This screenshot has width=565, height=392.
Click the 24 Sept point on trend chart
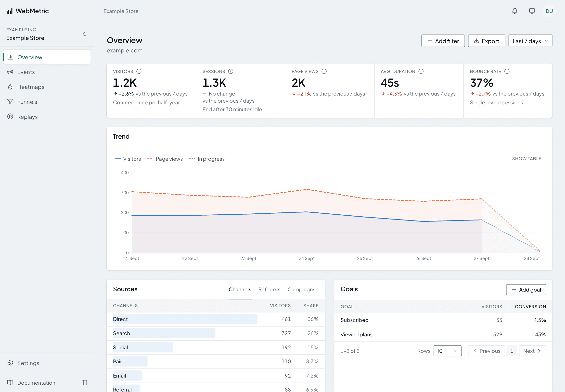click(x=307, y=212)
